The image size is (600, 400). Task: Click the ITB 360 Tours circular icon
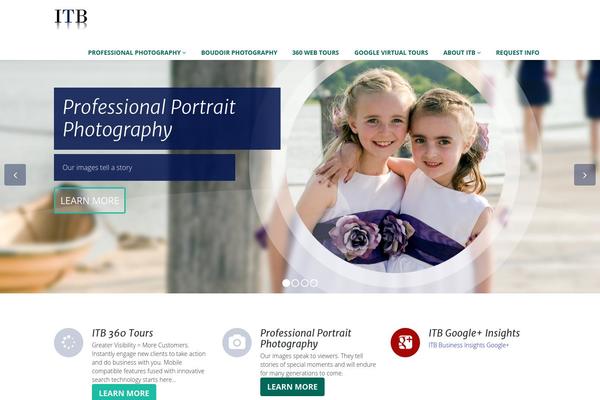click(x=68, y=343)
